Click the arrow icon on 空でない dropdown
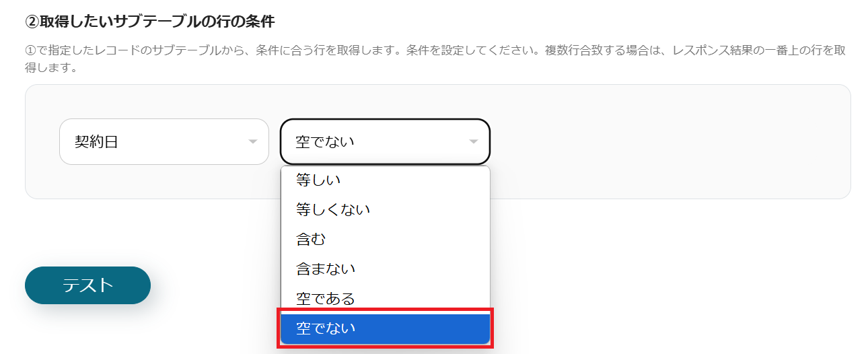Viewport: 868px width, 354px height. coord(474,142)
